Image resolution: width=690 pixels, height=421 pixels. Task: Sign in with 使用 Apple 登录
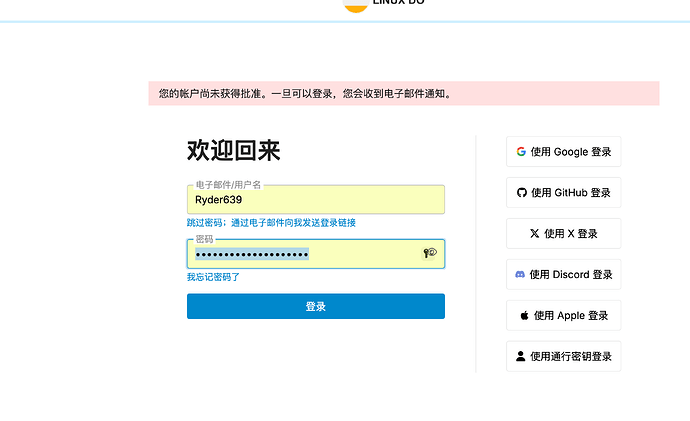(x=564, y=315)
